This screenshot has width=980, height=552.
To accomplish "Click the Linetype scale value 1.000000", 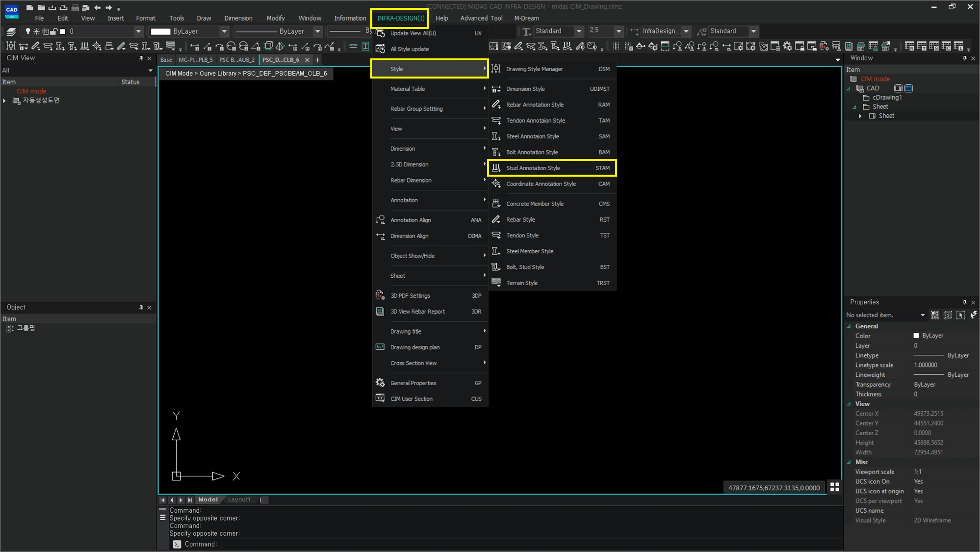I will pos(926,365).
